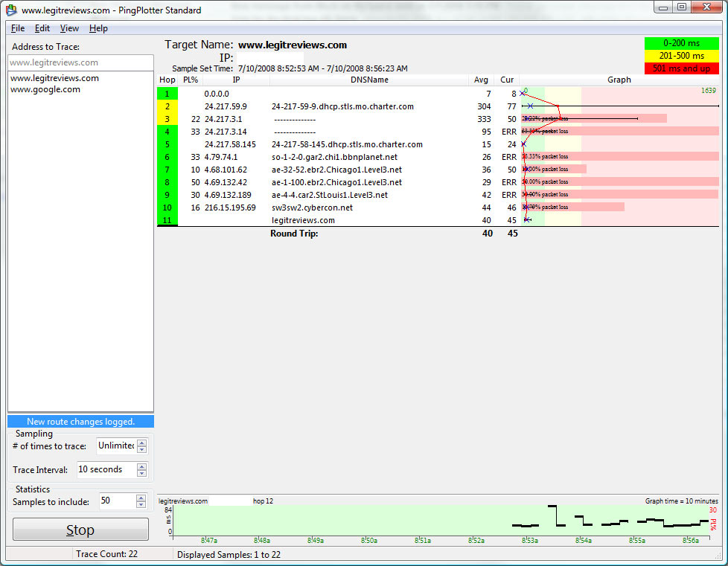
Task: Open the View menu
Action: (x=69, y=28)
